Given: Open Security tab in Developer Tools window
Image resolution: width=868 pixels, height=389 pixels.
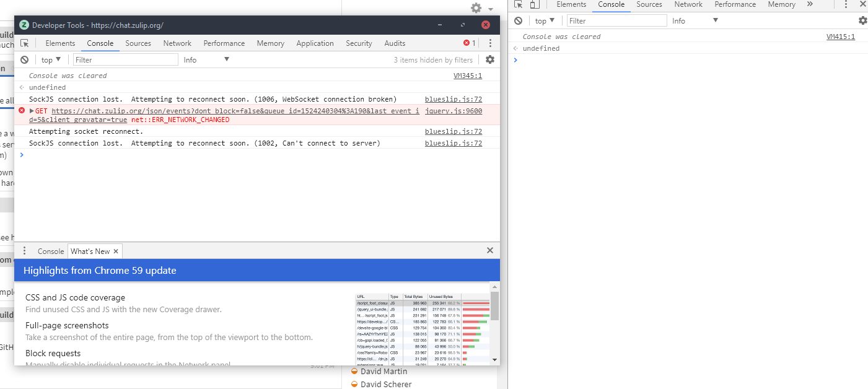Looking at the screenshot, I should tap(359, 43).
